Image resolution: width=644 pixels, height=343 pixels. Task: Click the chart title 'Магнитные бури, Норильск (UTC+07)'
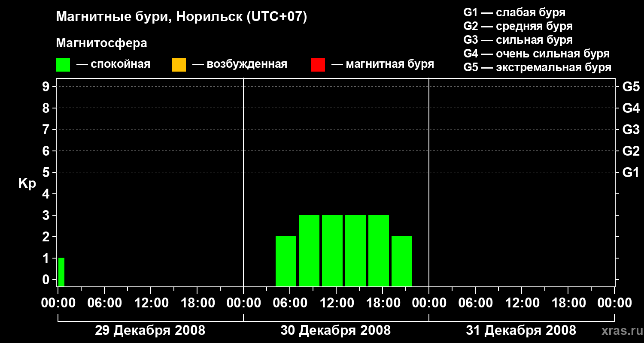(182, 18)
